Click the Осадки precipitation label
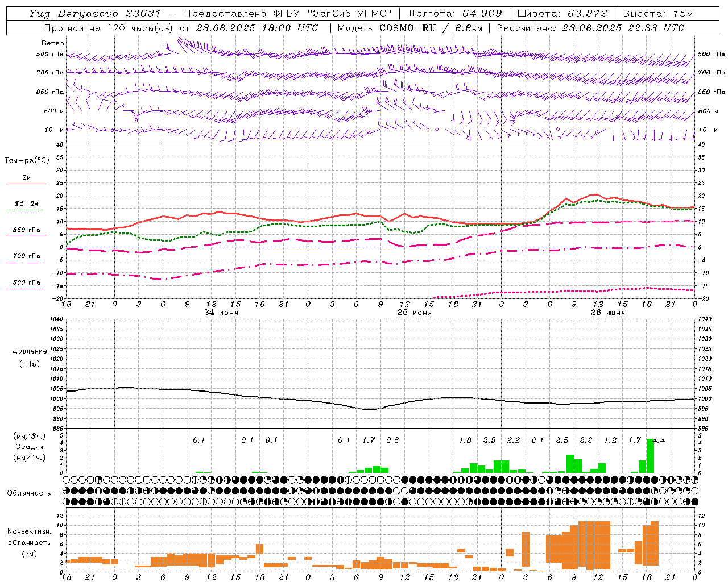 point(30,447)
